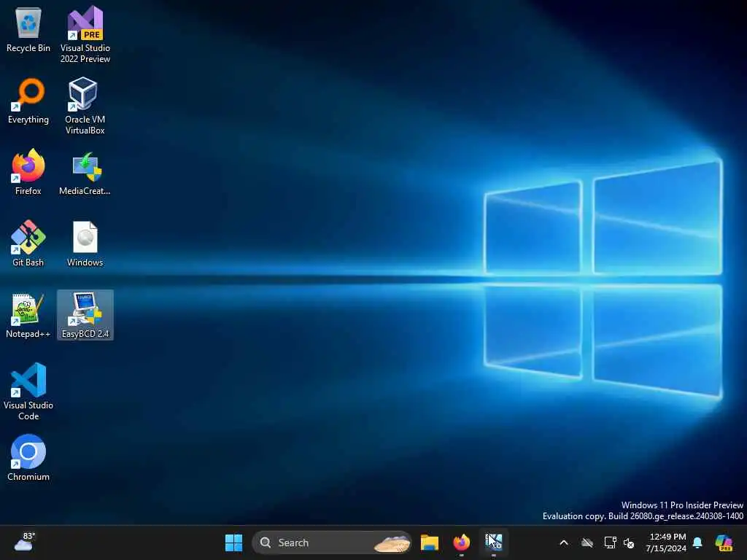Screen dimensions: 747x560
Task: Select the EasyBCD 2.4 shortcut
Action: point(85,315)
